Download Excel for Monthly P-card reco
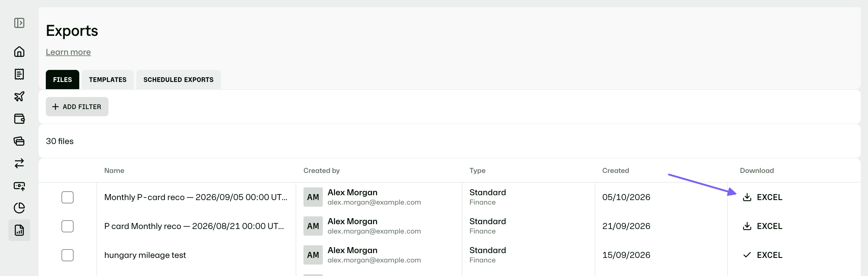Image resolution: width=868 pixels, height=276 pixels. point(763,197)
